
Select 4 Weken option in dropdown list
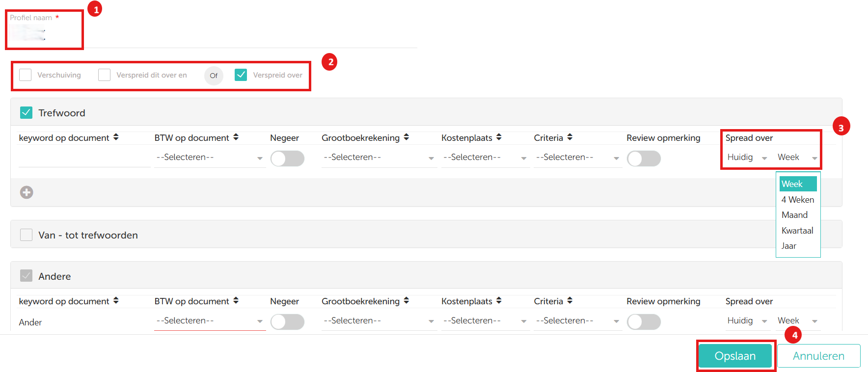coord(797,200)
